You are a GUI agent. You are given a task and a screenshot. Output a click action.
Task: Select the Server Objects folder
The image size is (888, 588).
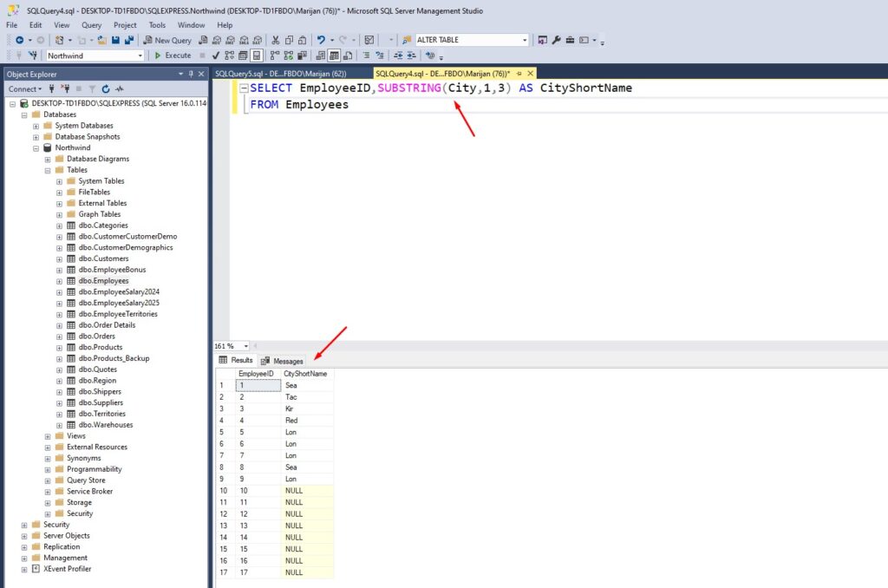pos(66,535)
